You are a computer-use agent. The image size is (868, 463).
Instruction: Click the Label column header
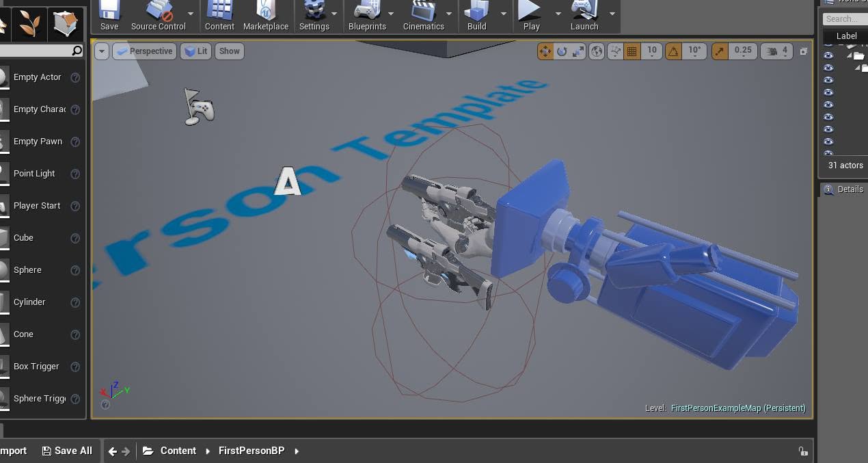[x=846, y=36]
